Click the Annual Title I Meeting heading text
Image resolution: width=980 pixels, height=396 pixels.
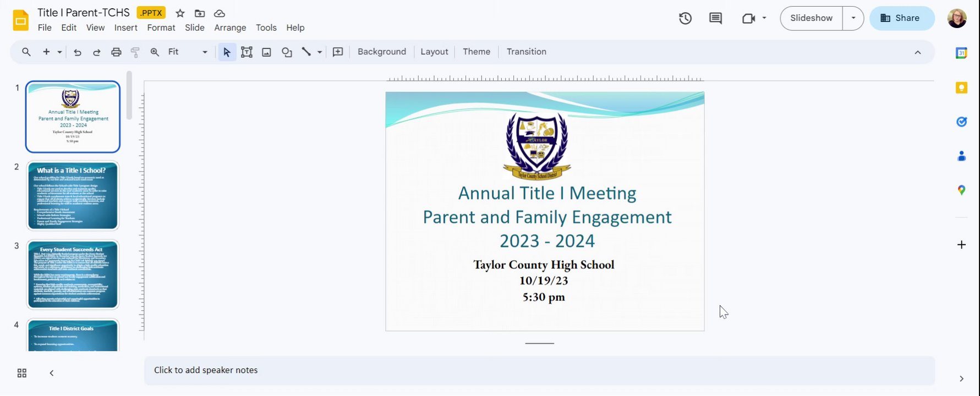pos(547,193)
